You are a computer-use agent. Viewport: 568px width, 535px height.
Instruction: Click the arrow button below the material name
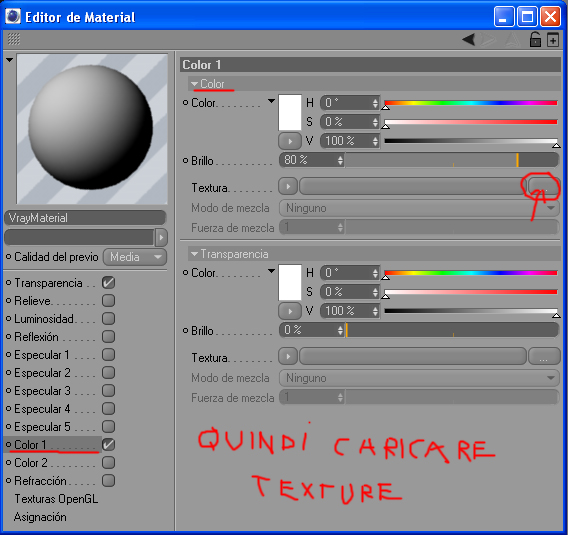coord(161,238)
